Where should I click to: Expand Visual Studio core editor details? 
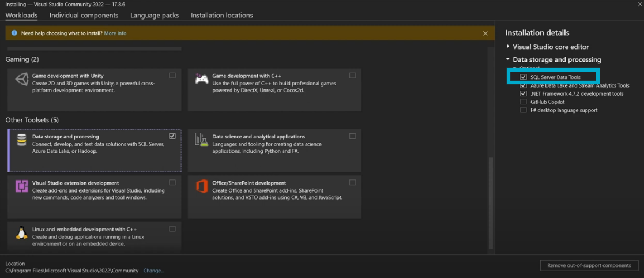tap(509, 47)
